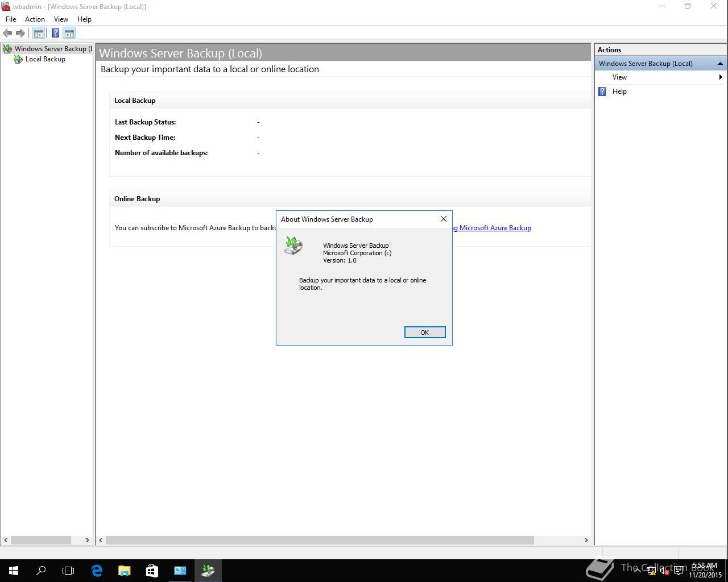Click the Microsoft Corporation (c) text
728x582 pixels.
pyautogui.click(x=357, y=253)
